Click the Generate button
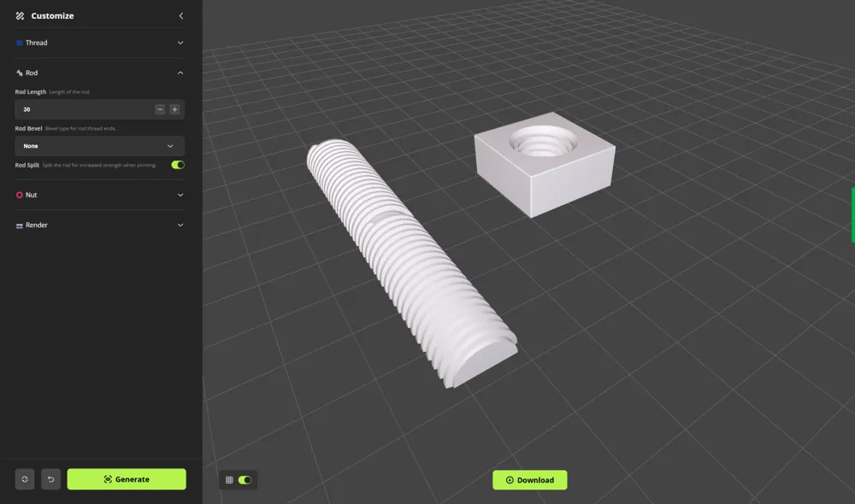The width and height of the screenshot is (855, 504). click(x=127, y=479)
